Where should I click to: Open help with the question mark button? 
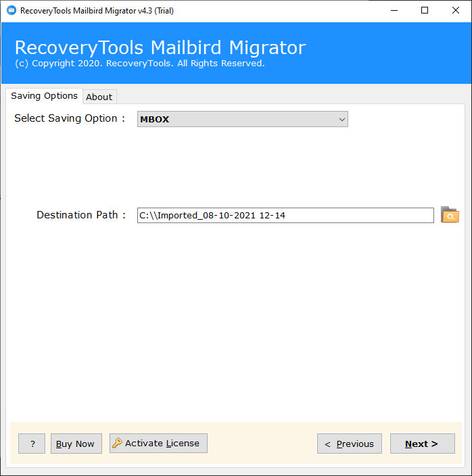32,444
